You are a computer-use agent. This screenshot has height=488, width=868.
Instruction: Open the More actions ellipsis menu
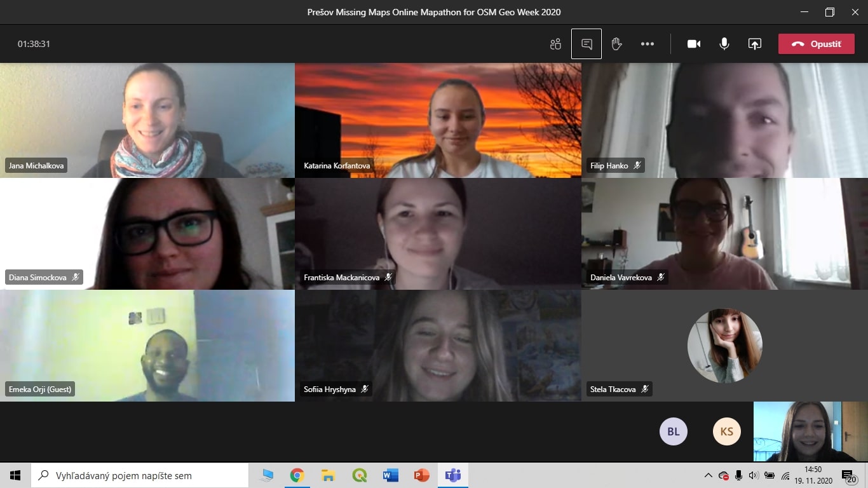click(648, 44)
